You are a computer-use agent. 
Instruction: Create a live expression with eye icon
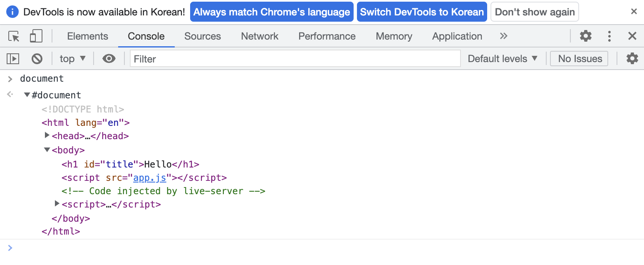[109, 59]
